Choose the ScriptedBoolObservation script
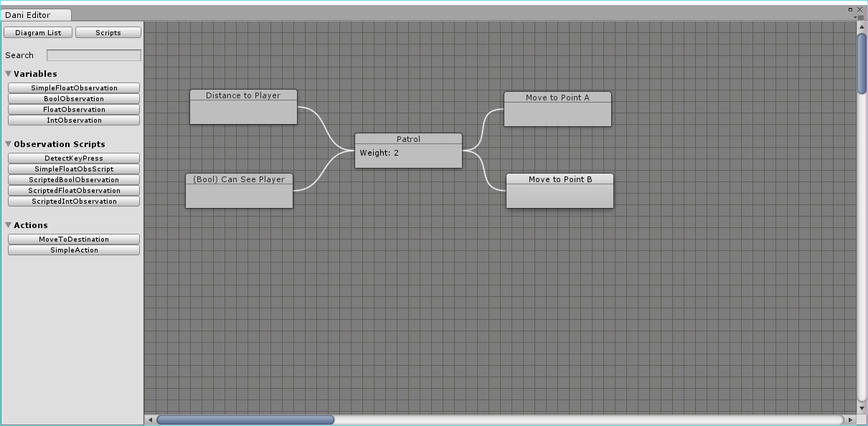Viewport: 868px width, 426px height. coord(73,179)
